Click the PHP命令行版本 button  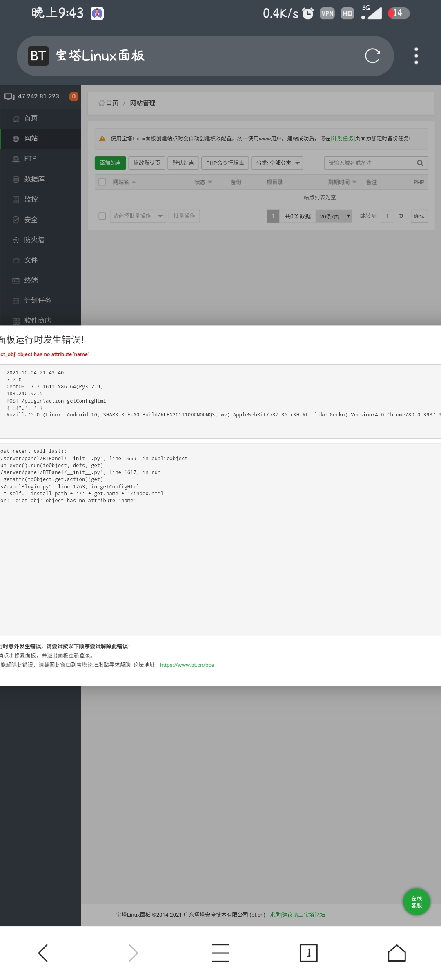click(225, 163)
